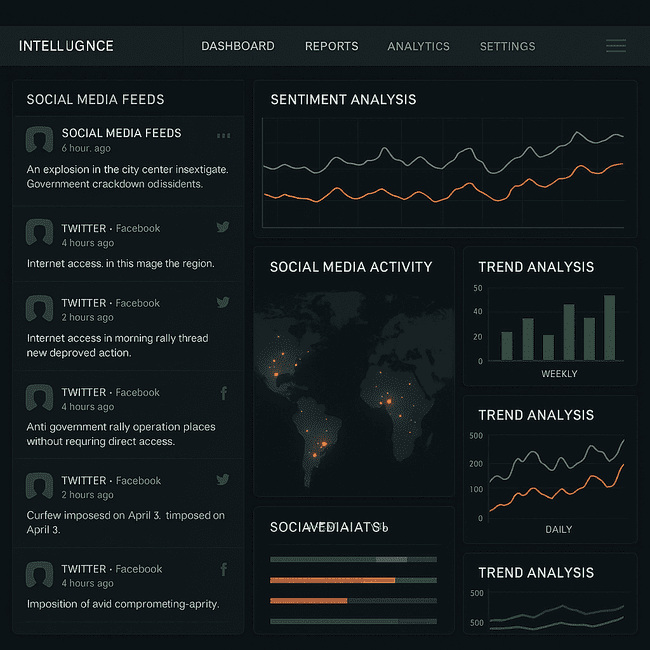Click Twitter bird icon on 'mage the region' post

pyautogui.click(x=223, y=227)
